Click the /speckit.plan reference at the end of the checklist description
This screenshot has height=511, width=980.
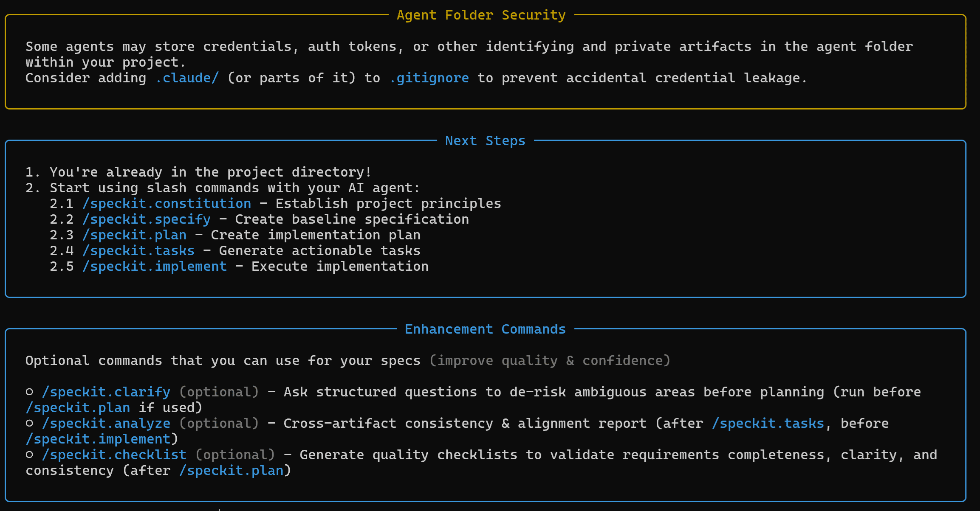point(231,471)
